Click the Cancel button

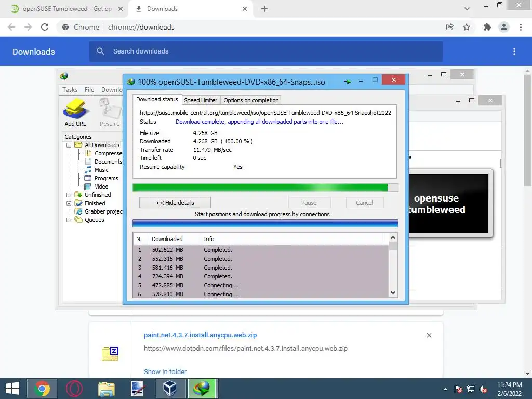(364, 203)
